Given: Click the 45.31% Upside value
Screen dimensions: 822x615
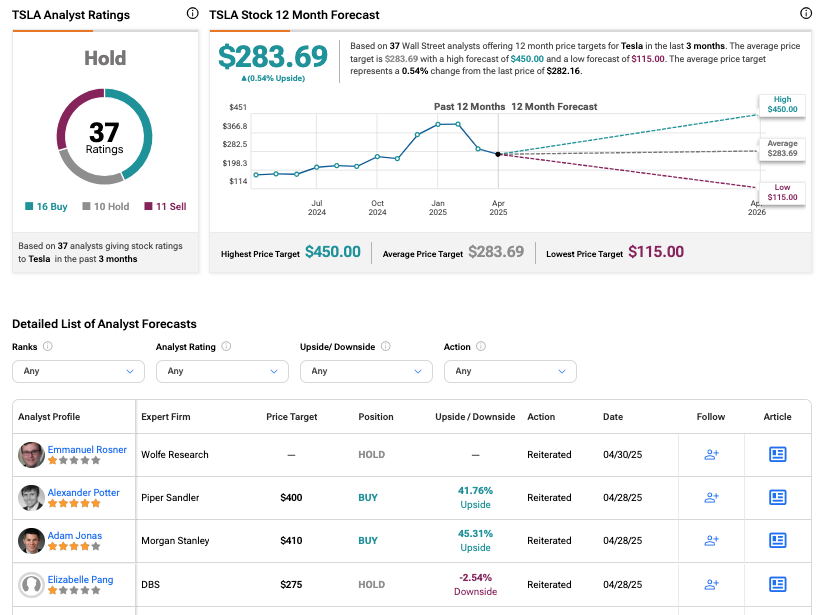Looking at the screenshot, I should (x=475, y=541).
